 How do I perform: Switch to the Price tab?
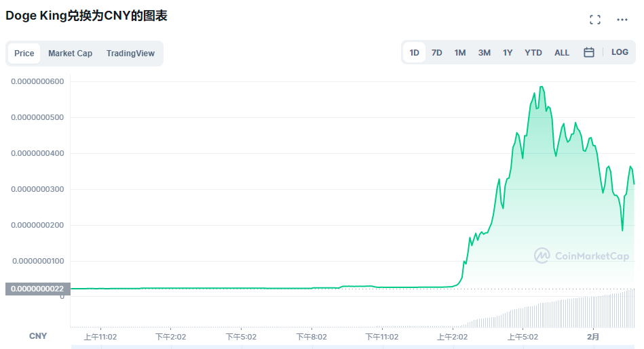point(24,54)
